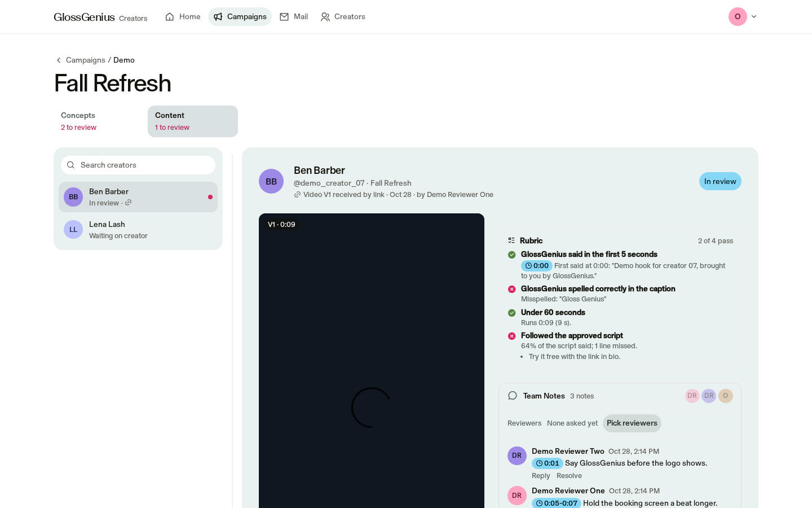The image size is (812, 508).
Task: Click the V1 · 0:09 video label
Action: tap(281, 225)
